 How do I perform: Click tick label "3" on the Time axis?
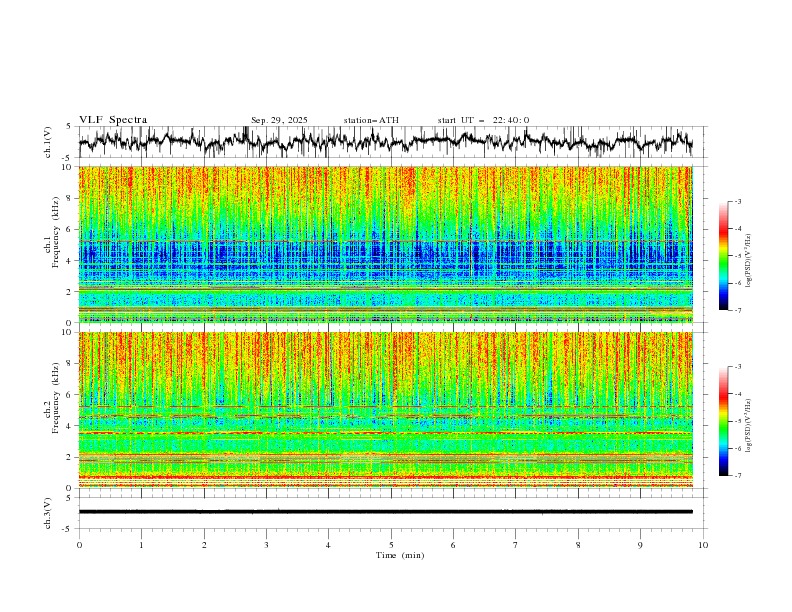[x=266, y=545]
